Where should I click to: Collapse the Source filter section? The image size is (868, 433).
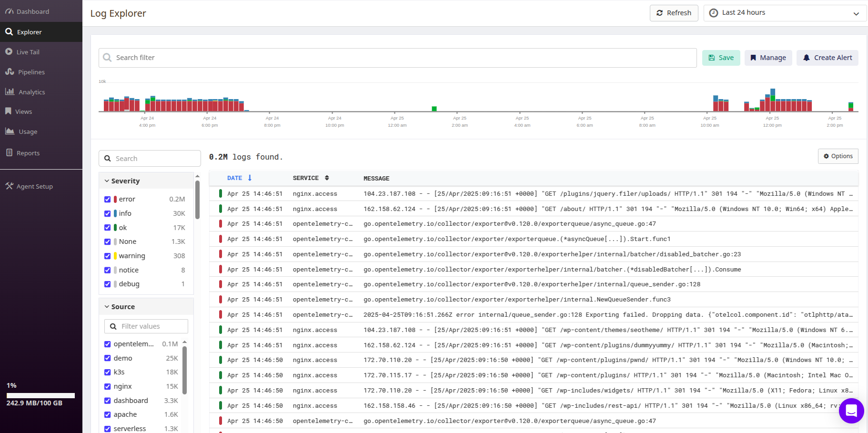pos(107,306)
